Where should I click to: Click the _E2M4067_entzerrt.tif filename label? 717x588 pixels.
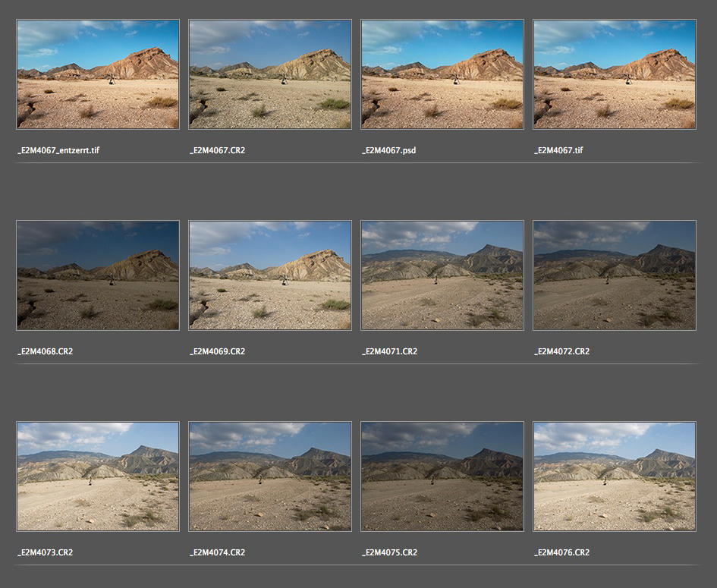pos(58,151)
